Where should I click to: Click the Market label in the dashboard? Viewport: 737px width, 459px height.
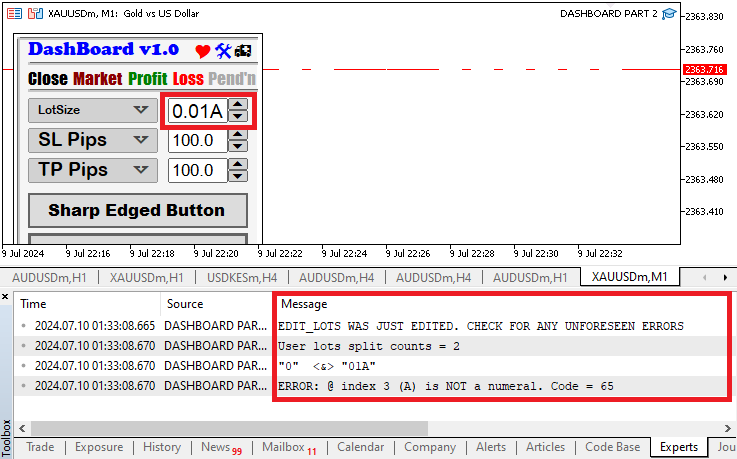tap(98, 78)
